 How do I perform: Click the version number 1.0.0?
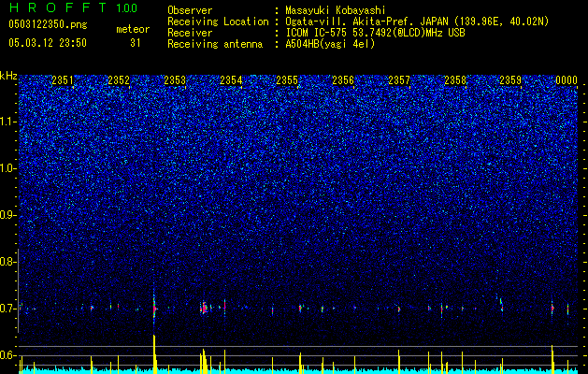126,7
